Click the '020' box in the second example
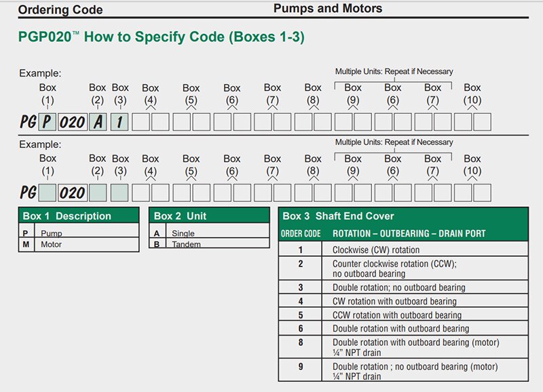Screen dimensions: 543x392 point(73,193)
